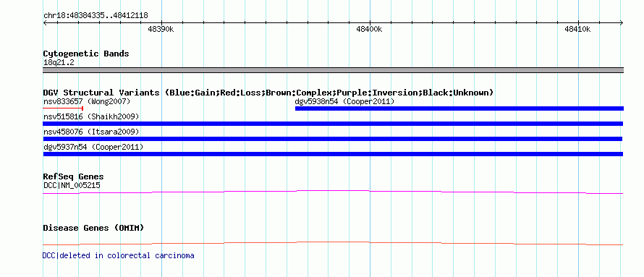Select the nsv833657 (Wong2007) label
The height and width of the screenshot is (277, 644).
tap(87, 101)
